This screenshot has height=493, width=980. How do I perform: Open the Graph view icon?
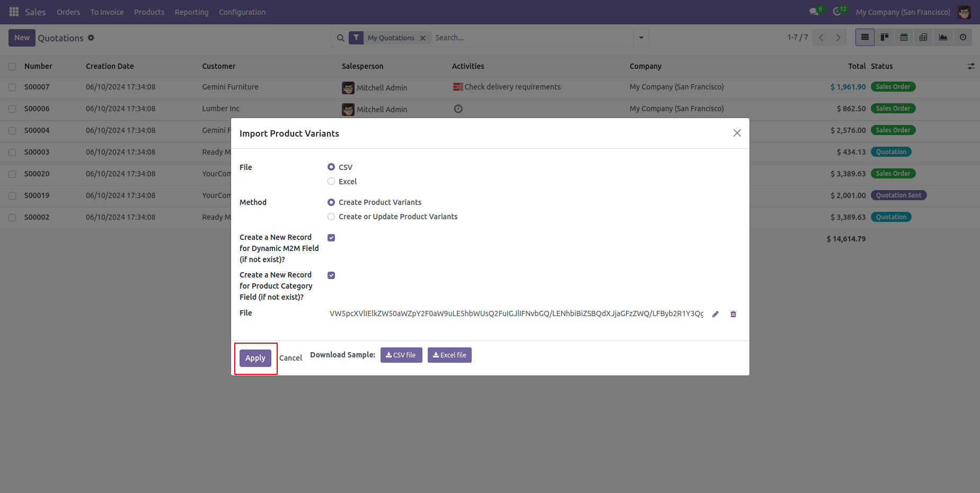pos(943,38)
